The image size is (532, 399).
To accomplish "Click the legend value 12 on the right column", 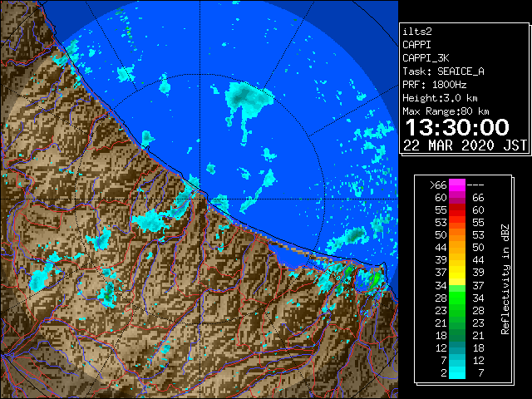I will click(x=479, y=360).
